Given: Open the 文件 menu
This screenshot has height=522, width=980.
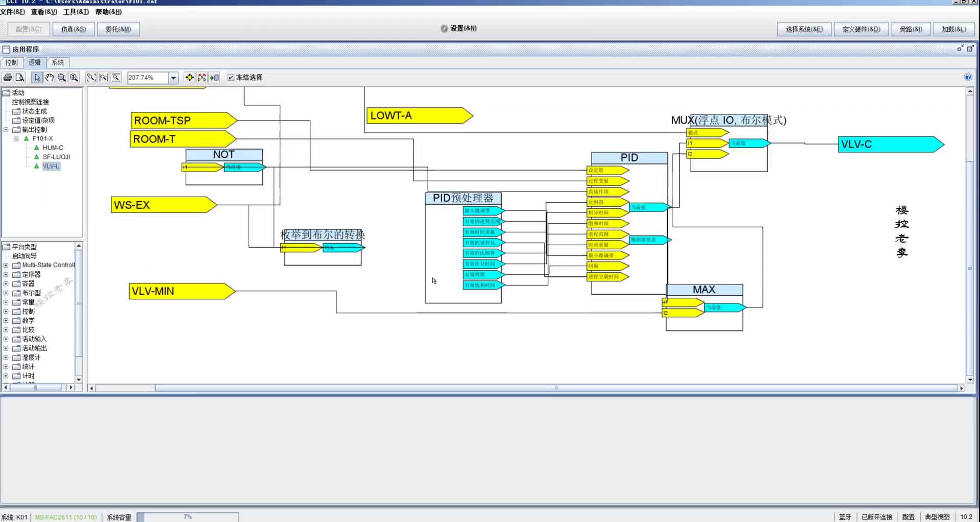Looking at the screenshot, I should coord(13,12).
